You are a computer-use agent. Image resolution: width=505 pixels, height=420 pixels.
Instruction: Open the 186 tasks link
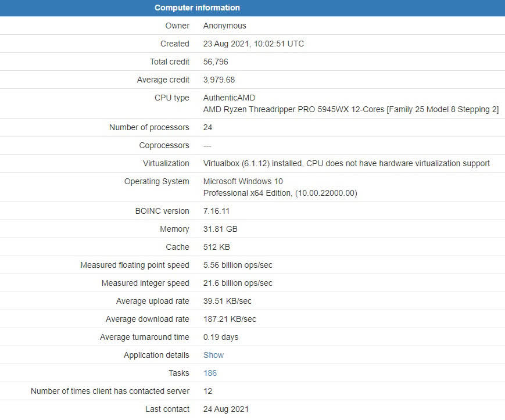tap(210, 373)
